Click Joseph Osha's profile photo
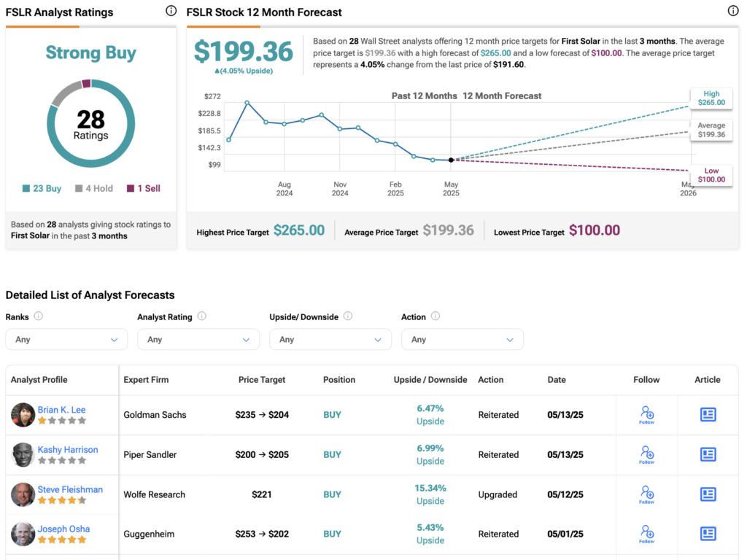747x560 pixels. 23,534
